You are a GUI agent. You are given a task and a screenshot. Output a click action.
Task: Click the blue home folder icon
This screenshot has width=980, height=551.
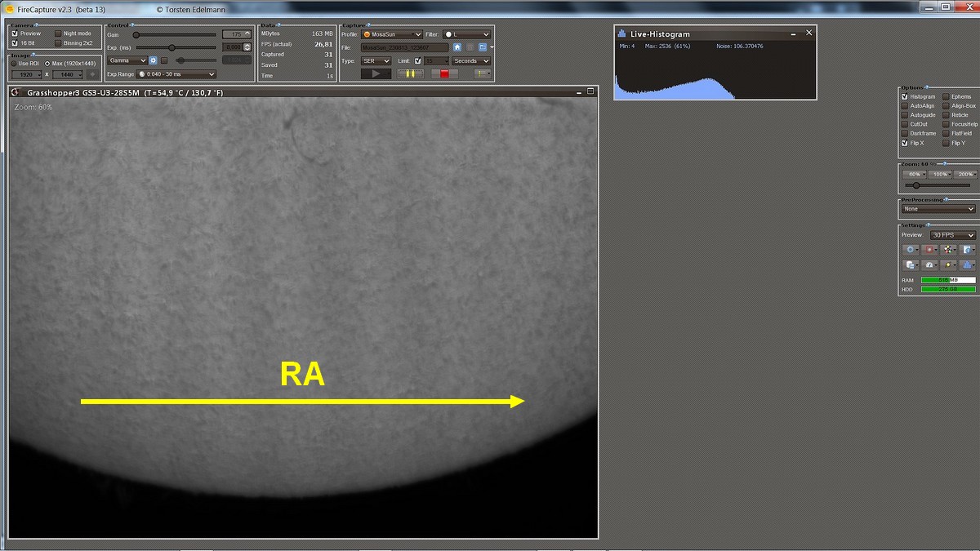pyautogui.click(x=457, y=47)
